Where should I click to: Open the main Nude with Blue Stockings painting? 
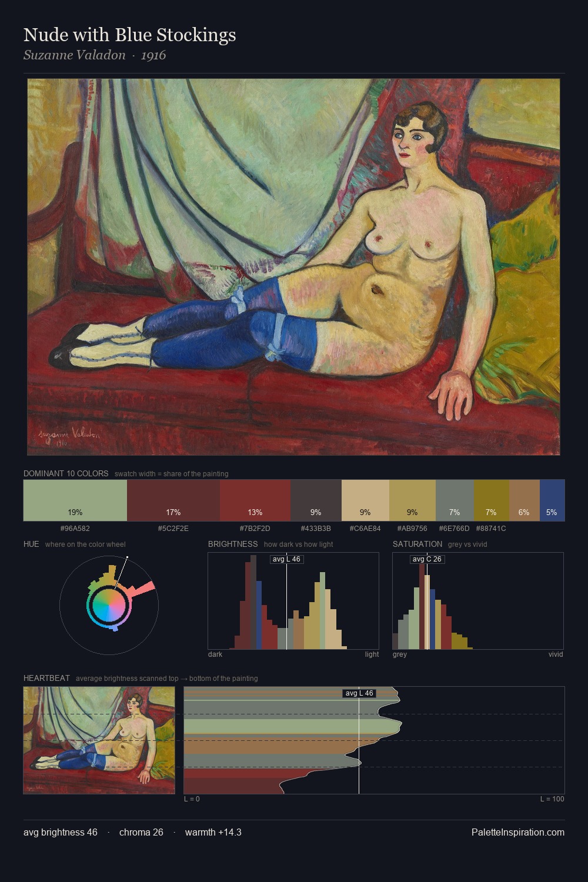[293, 267]
